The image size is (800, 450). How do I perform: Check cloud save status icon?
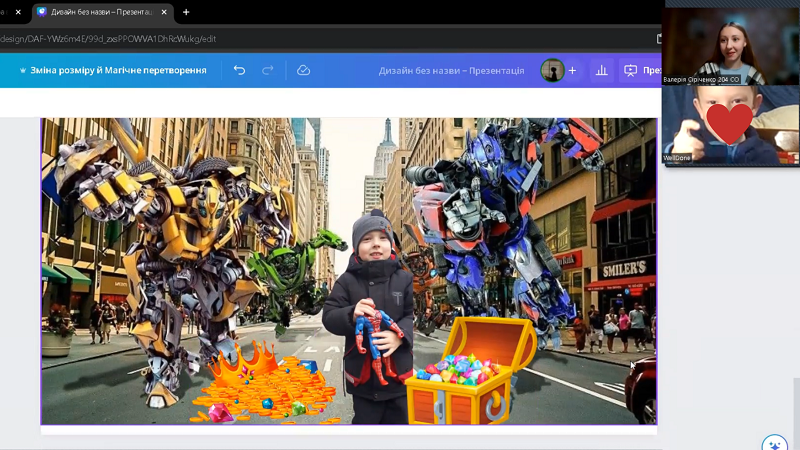coord(304,70)
